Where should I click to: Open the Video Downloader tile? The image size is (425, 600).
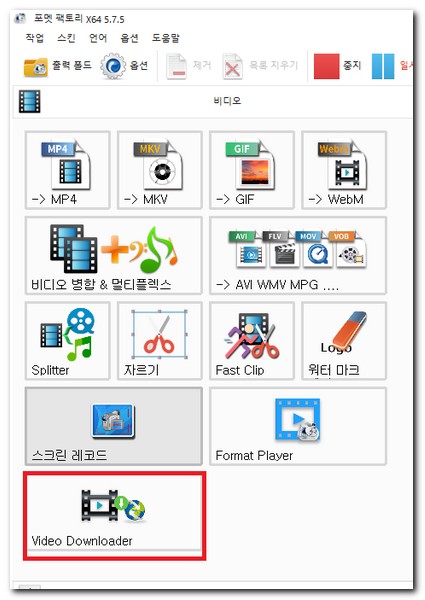tap(114, 513)
